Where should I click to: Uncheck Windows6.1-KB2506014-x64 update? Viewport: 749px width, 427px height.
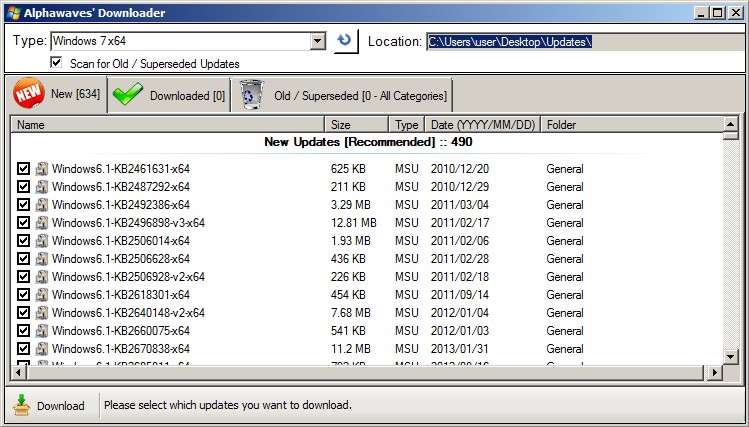pyautogui.click(x=23, y=241)
